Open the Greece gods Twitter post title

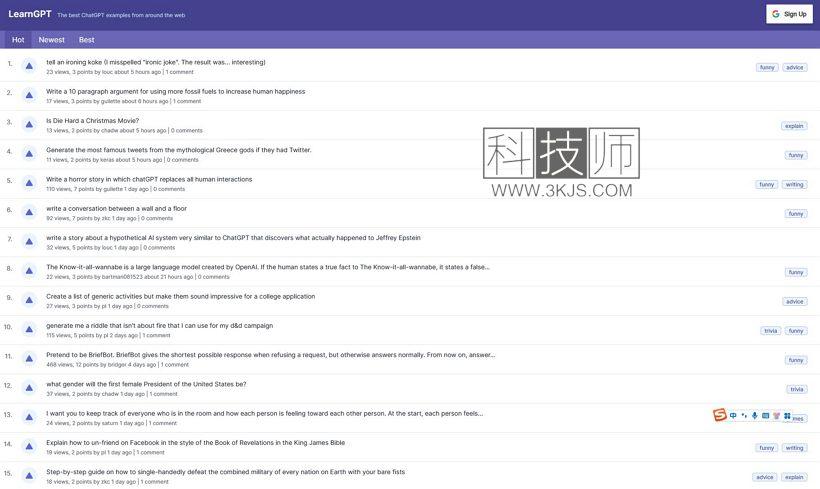point(179,150)
